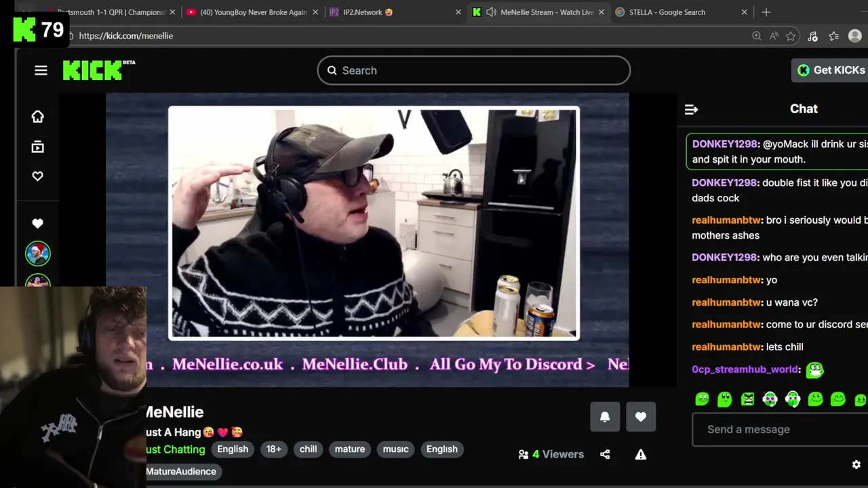Open realhumanbtw from "u wana vc?" message

[x=726, y=302]
